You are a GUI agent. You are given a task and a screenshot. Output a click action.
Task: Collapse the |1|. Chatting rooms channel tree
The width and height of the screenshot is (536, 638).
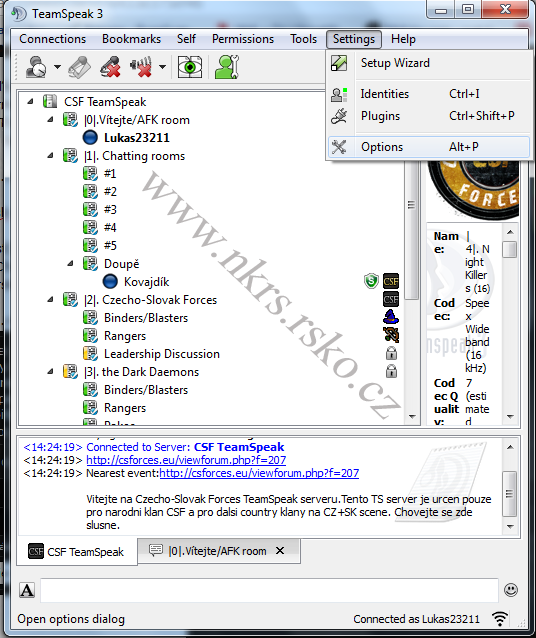pos(50,155)
